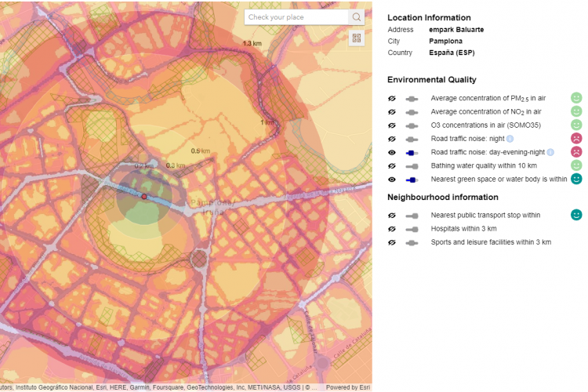Show the NO2 concentration layer
Image resolution: width=588 pixels, height=392 pixels.
[392, 112]
